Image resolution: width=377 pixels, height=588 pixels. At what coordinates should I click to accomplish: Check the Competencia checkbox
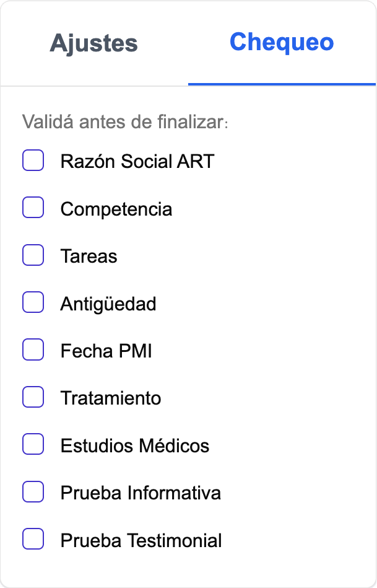coord(33,208)
